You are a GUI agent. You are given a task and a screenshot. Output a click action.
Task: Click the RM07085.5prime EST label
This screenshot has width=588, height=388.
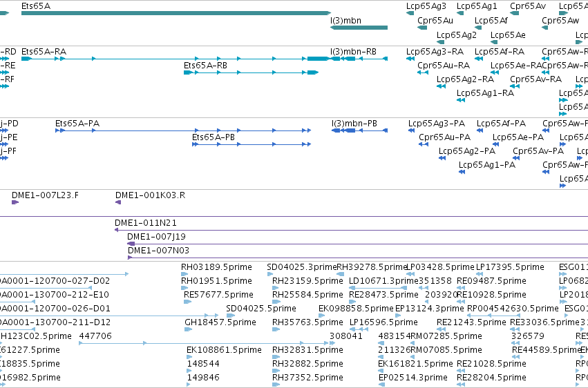(x=446, y=350)
